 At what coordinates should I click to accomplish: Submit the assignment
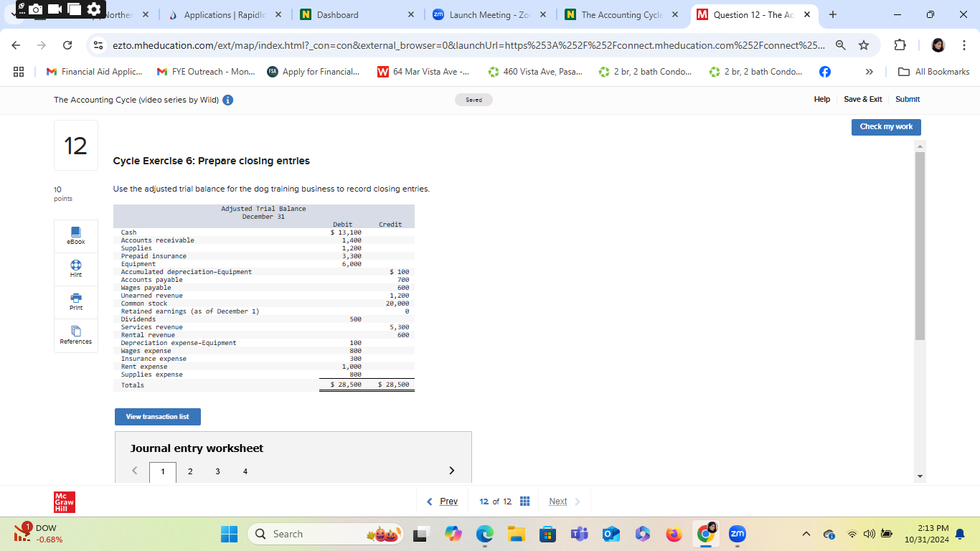pyautogui.click(x=908, y=100)
